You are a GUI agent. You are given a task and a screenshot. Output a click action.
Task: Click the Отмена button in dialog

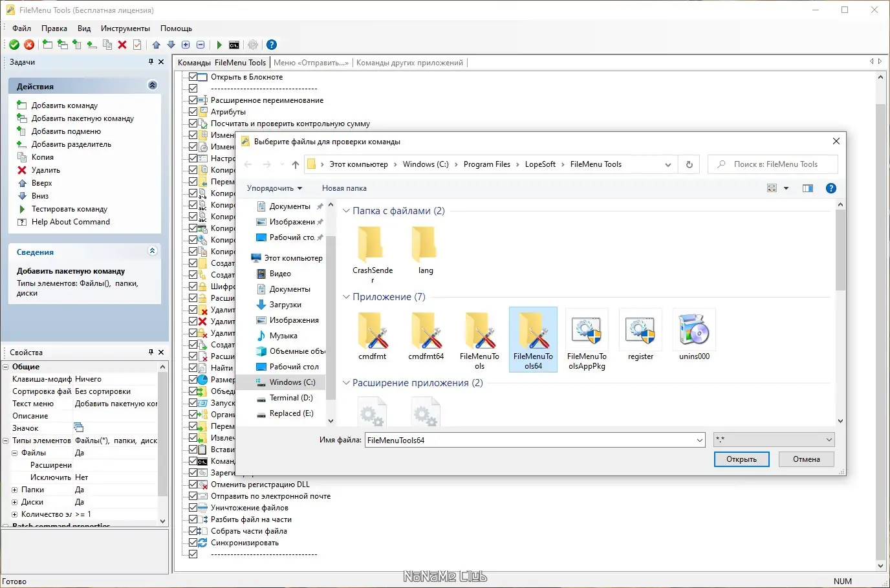coord(807,459)
